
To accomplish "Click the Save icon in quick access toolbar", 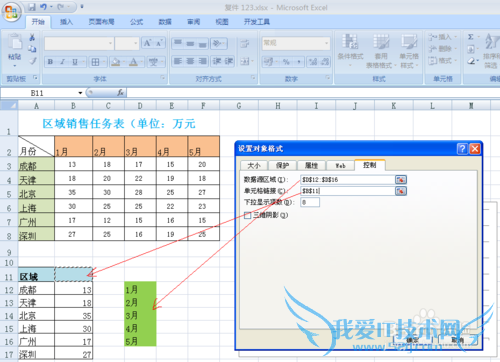I will click(32, 7).
